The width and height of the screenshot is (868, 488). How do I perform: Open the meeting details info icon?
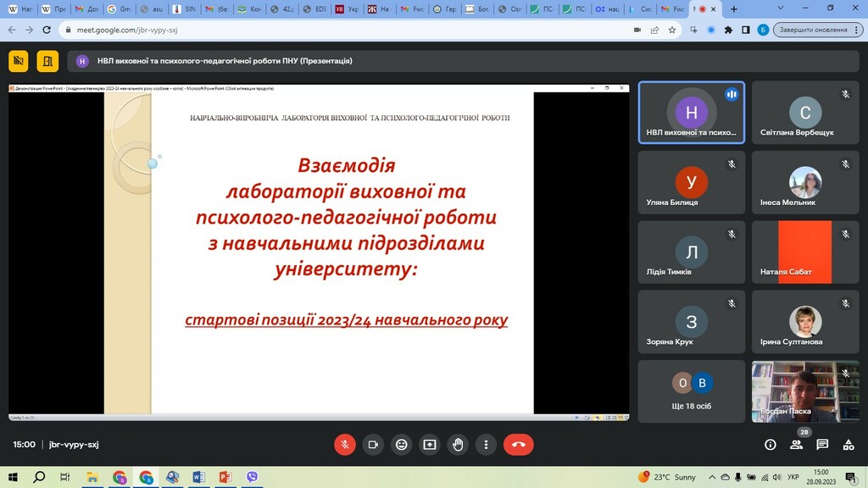point(771,444)
